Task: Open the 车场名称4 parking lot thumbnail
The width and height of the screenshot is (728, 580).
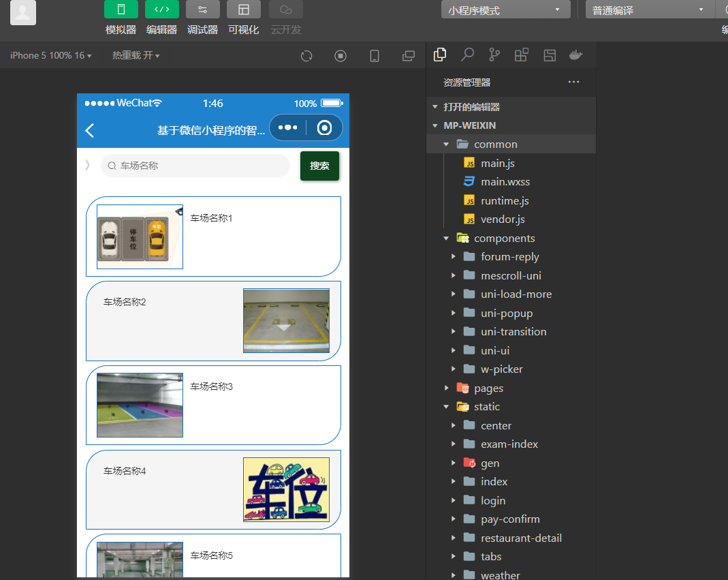Action: 287,489
